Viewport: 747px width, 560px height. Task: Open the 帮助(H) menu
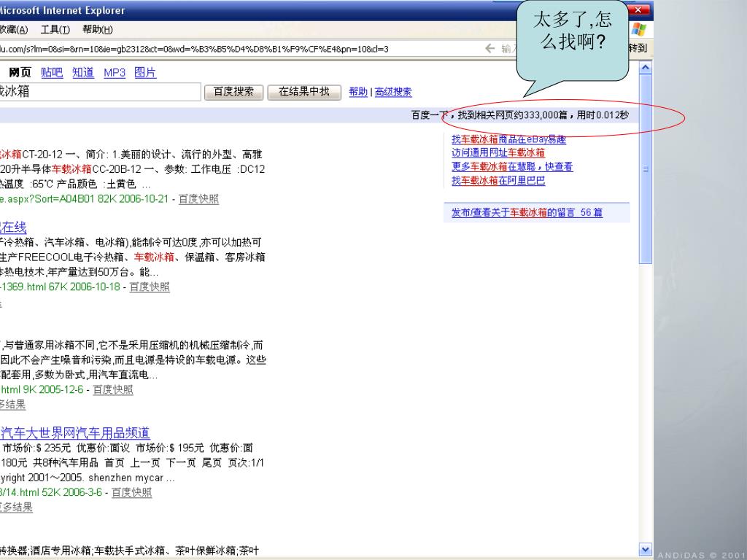click(97, 29)
